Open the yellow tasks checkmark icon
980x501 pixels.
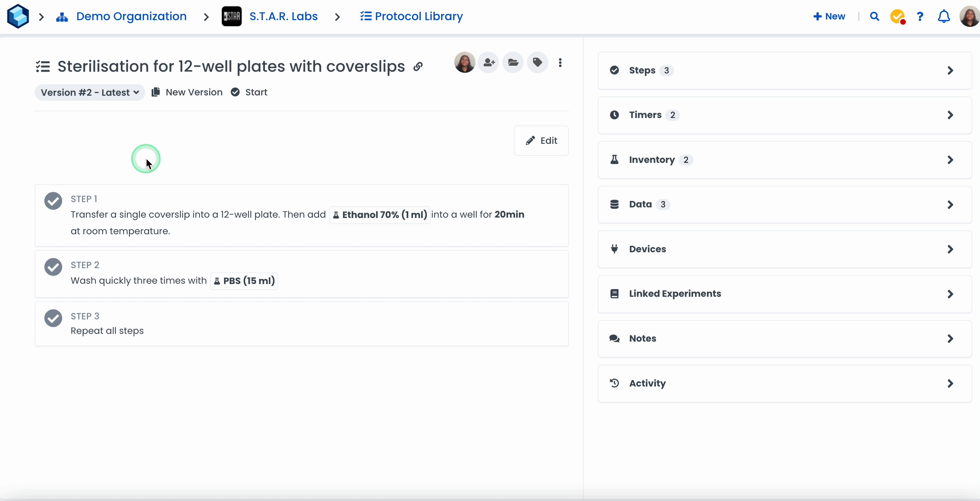click(x=897, y=16)
